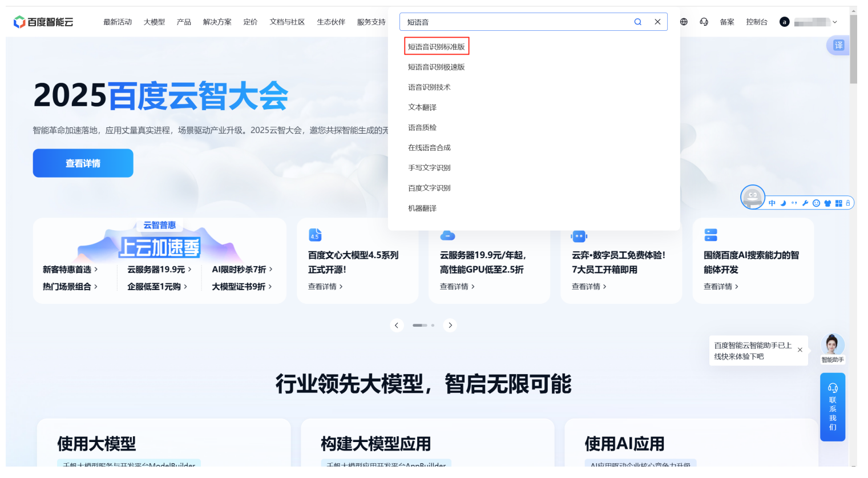Click the 备案 link
The height and width of the screenshot is (478, 868).
[727, 22]
